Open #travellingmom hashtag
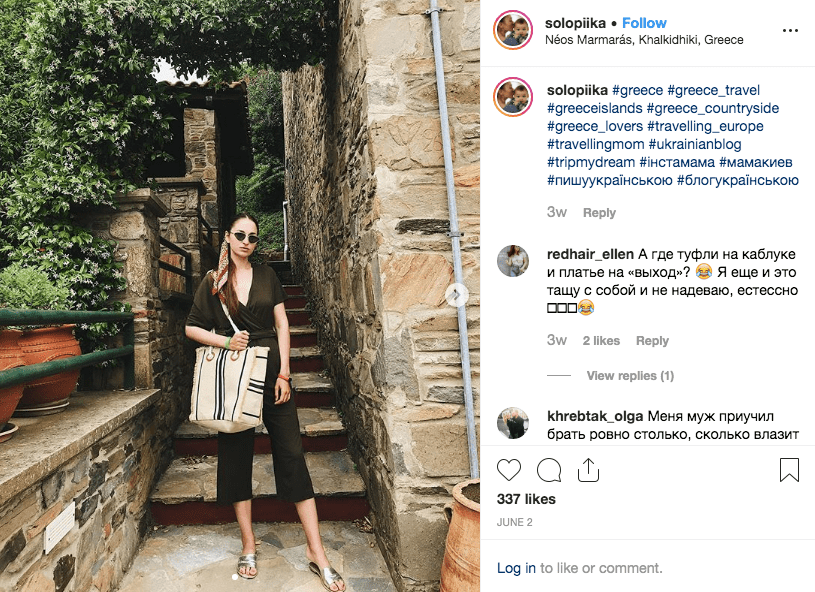 tap(596, 144)
